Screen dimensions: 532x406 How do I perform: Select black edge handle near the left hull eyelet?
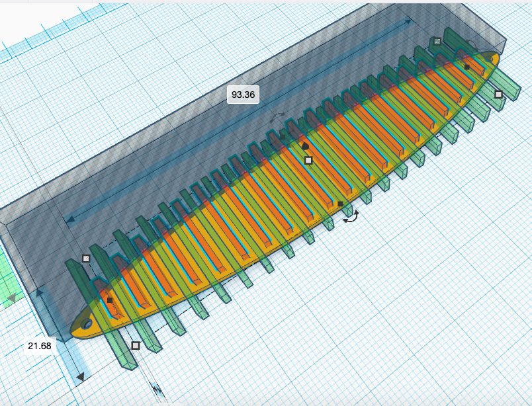(x=110, y=300)
